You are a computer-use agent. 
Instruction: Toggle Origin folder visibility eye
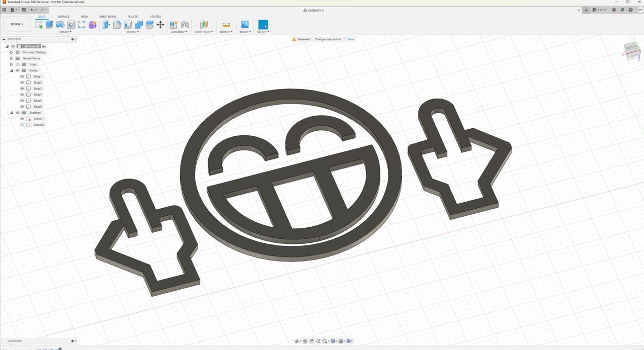pos(18,64)
